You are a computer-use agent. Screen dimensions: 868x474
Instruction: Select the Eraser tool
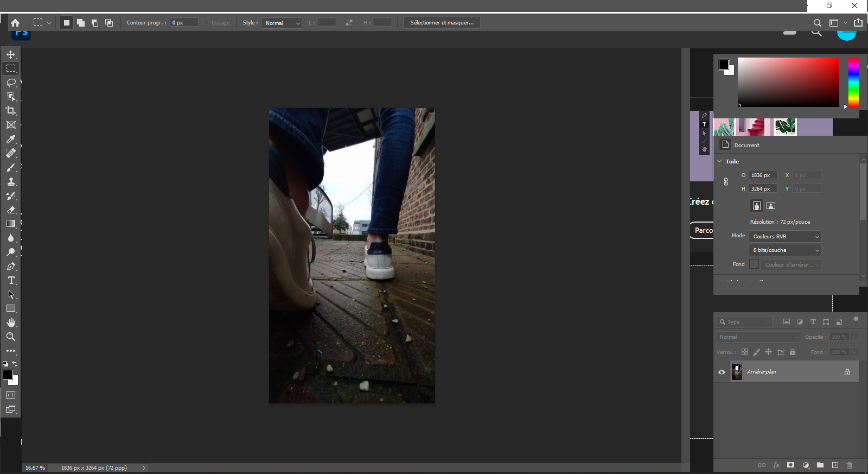11,210
